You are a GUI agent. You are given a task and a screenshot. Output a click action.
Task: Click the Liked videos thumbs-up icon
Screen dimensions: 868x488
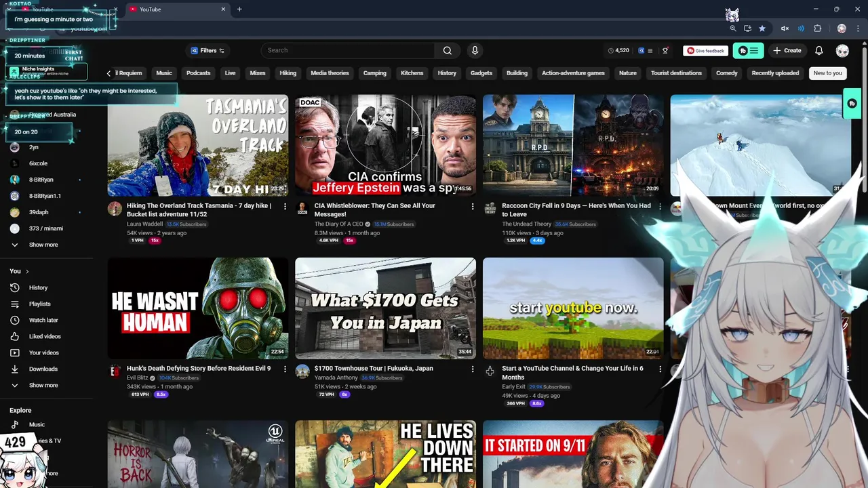coord(14,336)
